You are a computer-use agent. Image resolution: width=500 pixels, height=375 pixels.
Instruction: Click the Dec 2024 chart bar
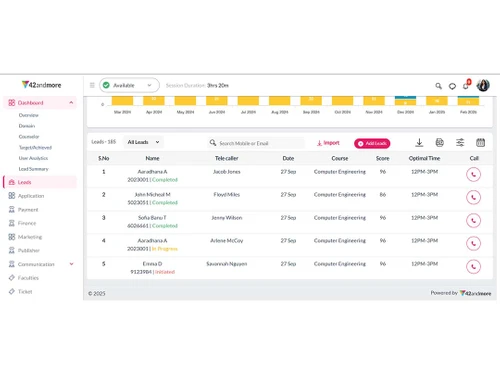pyautogui.click(x=405, y=101)
